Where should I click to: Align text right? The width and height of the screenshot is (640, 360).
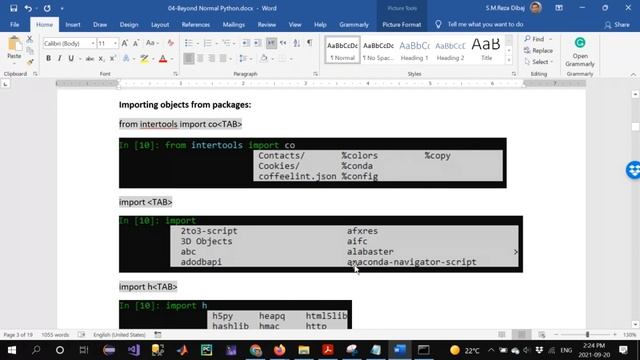click(x=211, y=59)
